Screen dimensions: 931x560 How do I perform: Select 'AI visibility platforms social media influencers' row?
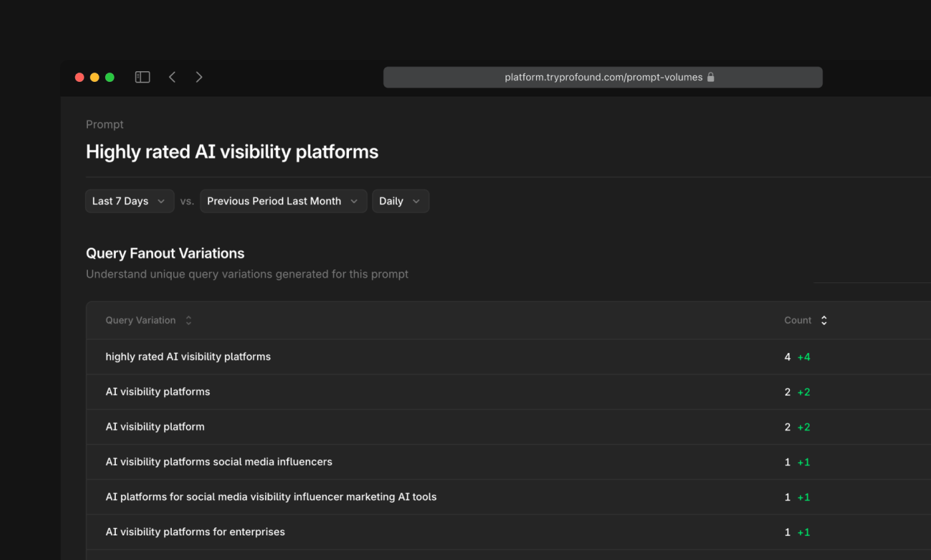(509, 462)
